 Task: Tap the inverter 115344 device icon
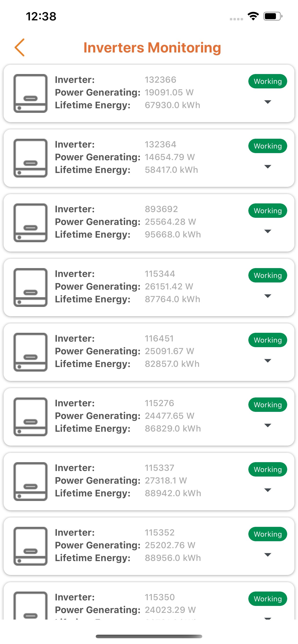click(x=30, y=287)
